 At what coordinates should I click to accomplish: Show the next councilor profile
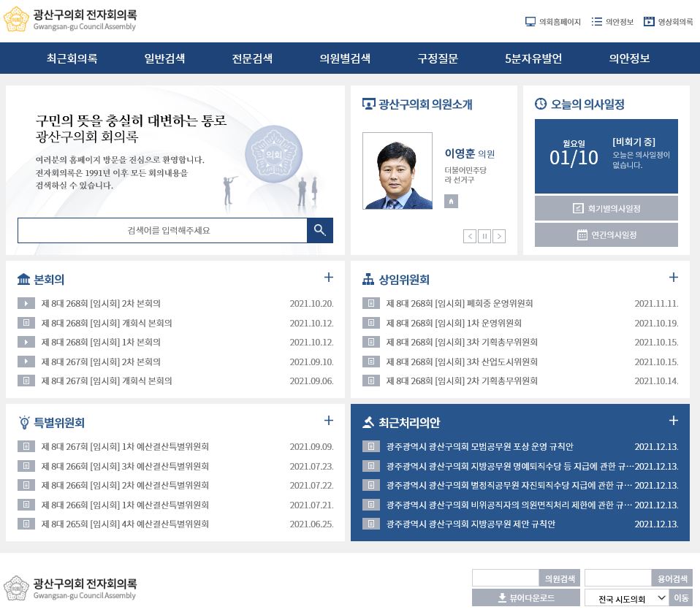(x=498, y=236)
